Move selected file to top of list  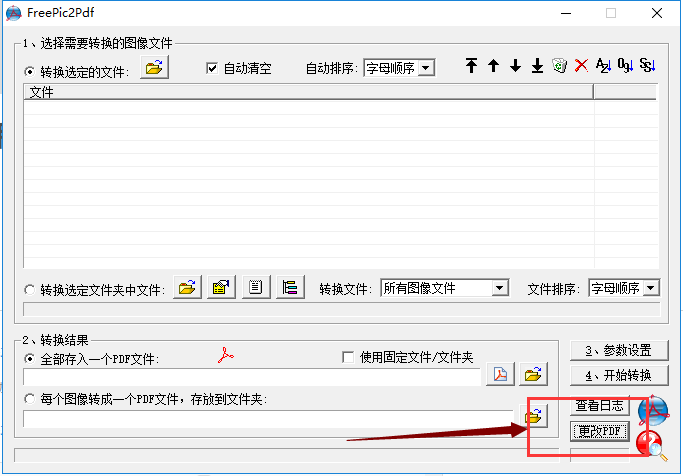click(x=471, y=66)
